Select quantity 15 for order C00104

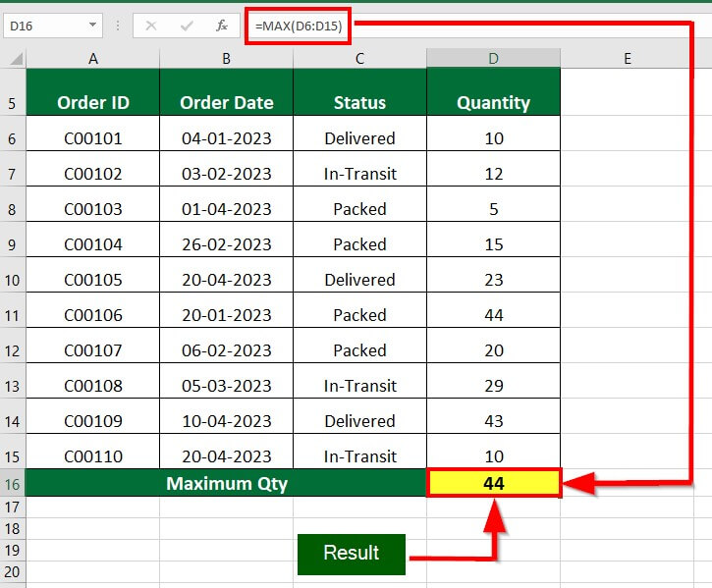494,240
